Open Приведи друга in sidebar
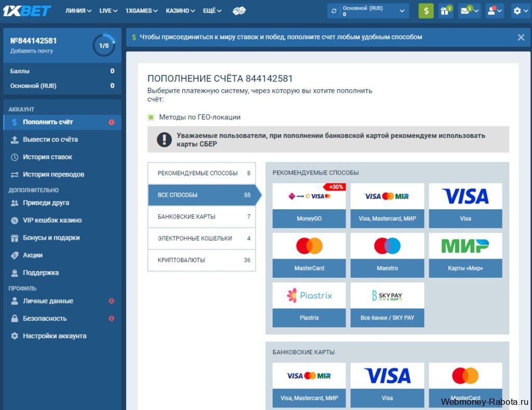The width and height of the screenshot is (532, 410). coord(62,203)
